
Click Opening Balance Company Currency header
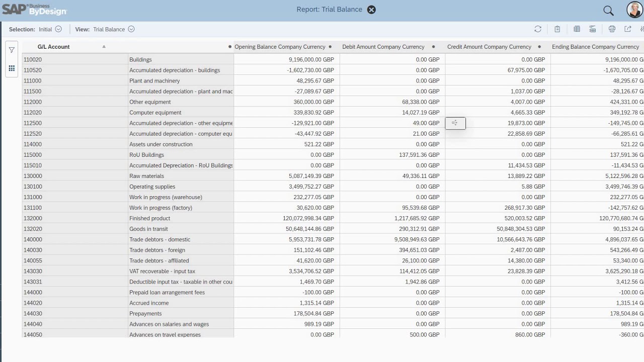point(280,47)
